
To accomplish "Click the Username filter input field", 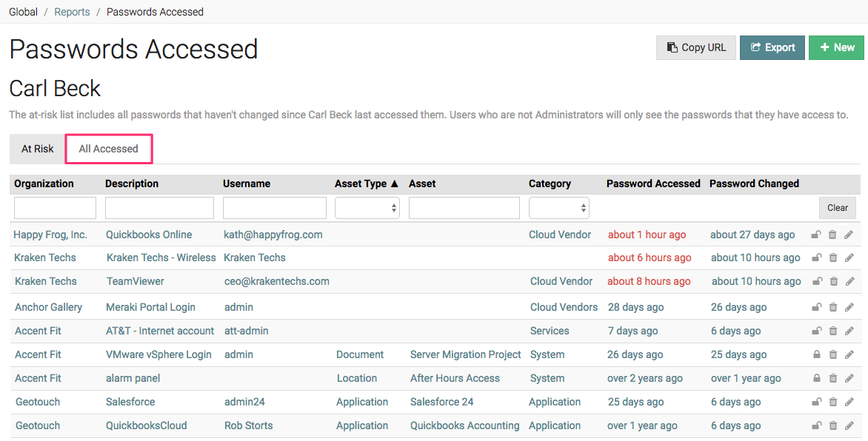I will pyautogui.click(x=274, y=208).
